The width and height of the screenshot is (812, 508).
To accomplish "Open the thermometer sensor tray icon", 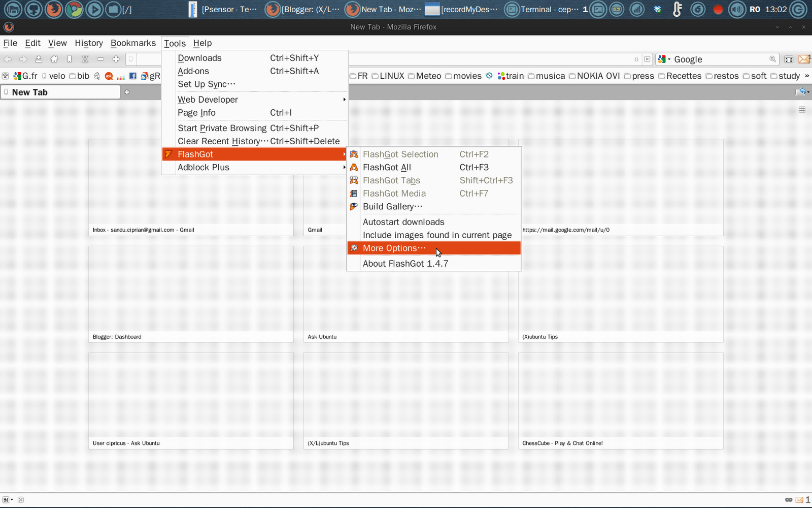I will (x=678, y=9).
